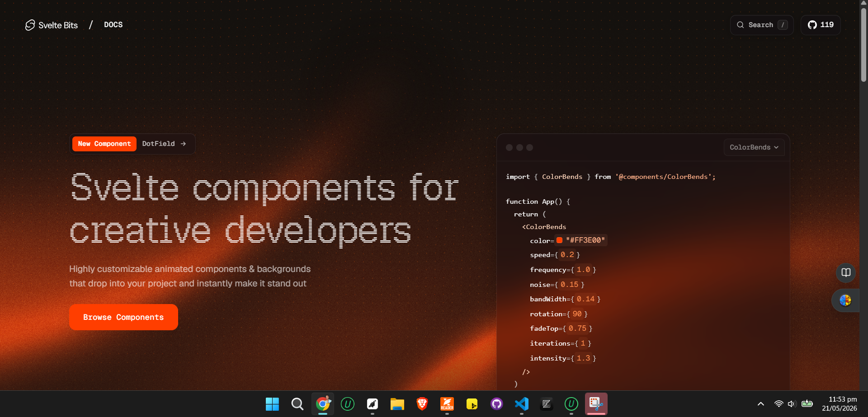868x417 pixels.
Task: Click the scrollbar up arrow
Action: (863, 3)
